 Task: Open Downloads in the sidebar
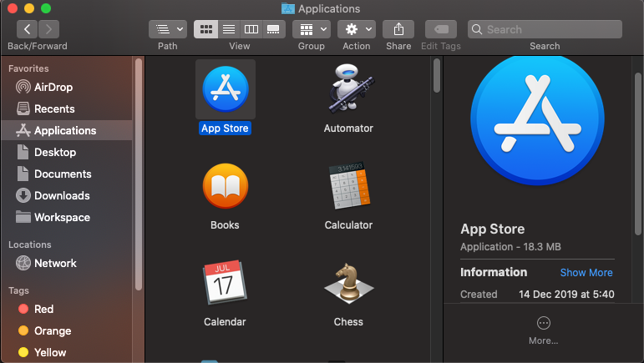pos(67,195)
